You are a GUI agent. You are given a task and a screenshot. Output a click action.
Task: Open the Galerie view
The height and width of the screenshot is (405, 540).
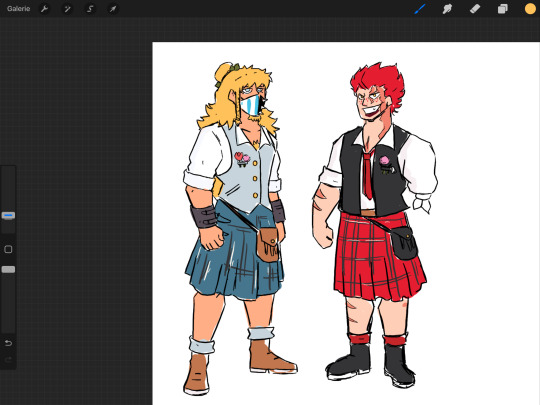[x=19, y=9]
